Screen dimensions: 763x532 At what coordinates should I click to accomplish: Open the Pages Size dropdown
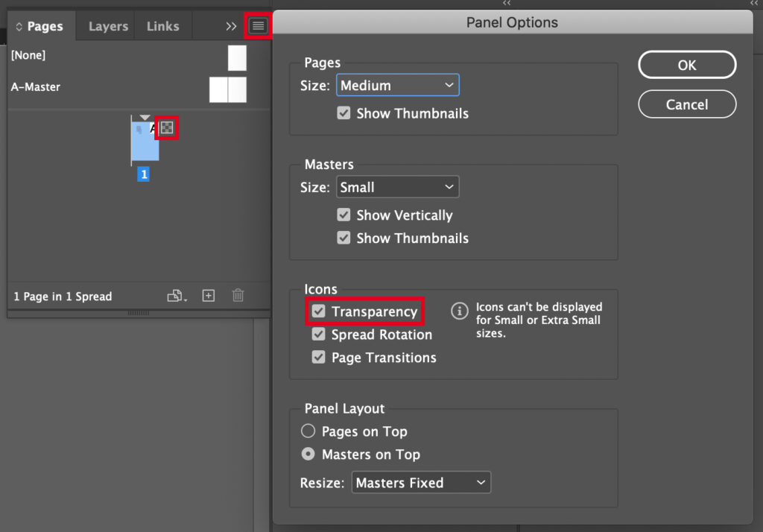(397, 84)
